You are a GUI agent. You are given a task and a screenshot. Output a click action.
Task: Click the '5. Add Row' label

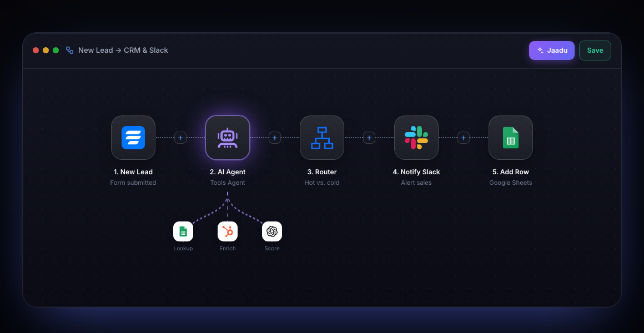click(x=511, y=172)
